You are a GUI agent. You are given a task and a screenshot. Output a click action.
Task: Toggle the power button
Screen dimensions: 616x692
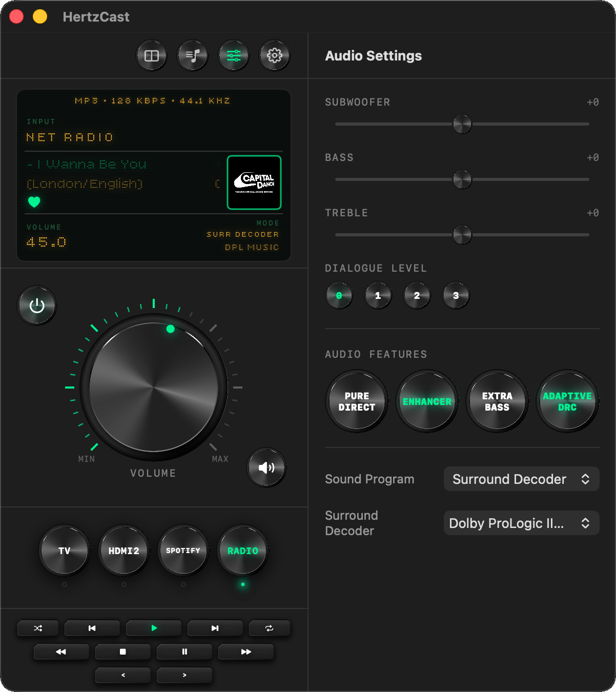pos(37,306)
